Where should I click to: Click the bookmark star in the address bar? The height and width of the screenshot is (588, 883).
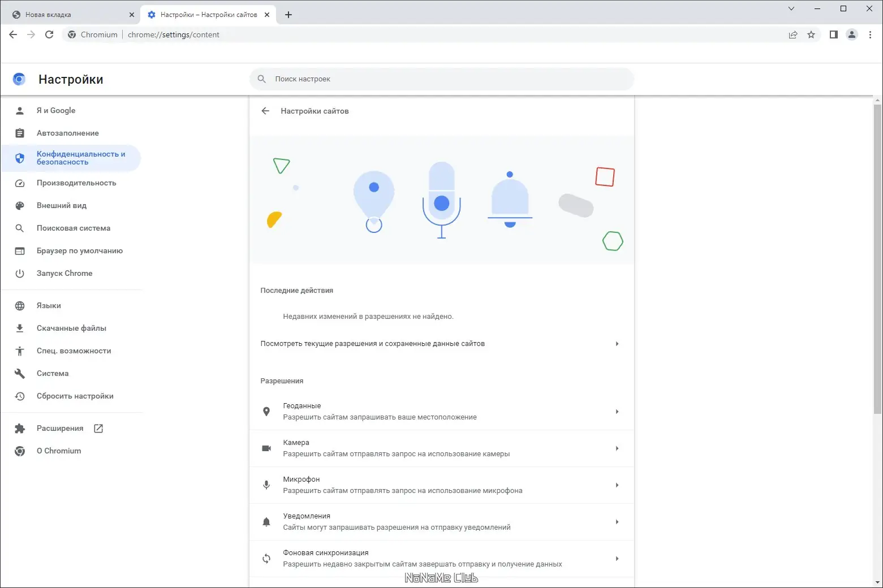[x=812, y=34]
